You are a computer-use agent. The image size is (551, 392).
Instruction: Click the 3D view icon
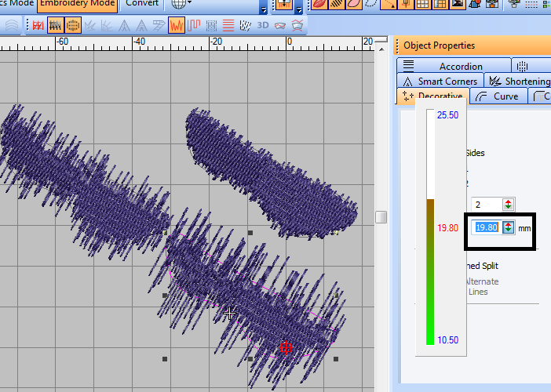click(x=263, y=25)
